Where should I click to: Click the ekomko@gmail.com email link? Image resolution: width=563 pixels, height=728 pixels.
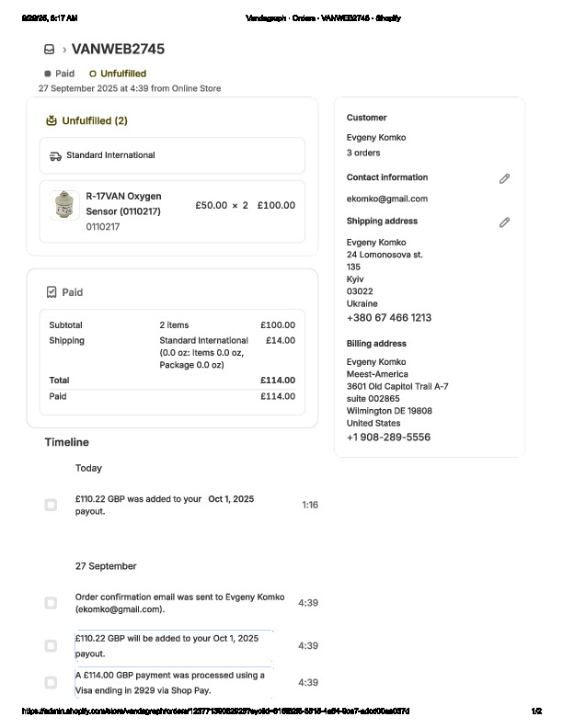point(386,199)
